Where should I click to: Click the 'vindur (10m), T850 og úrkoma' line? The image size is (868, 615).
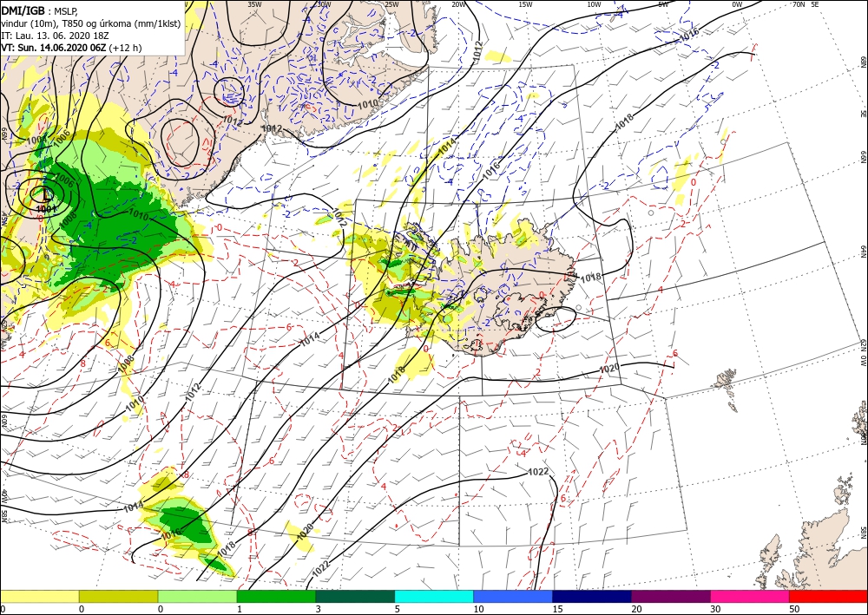pyautogui.click(x=89, y=23)
